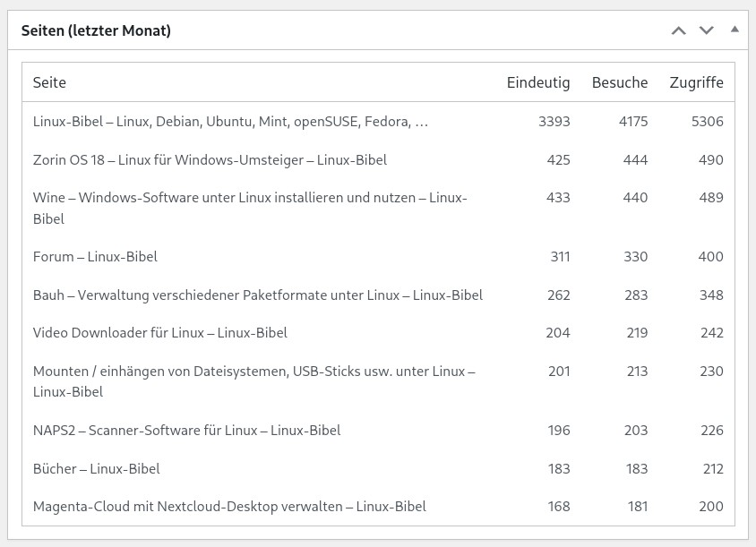Select the Bücher – Linux-Bibel entry
The width and height of the screenshot is (756, 547).
click(x=96, y=468)
